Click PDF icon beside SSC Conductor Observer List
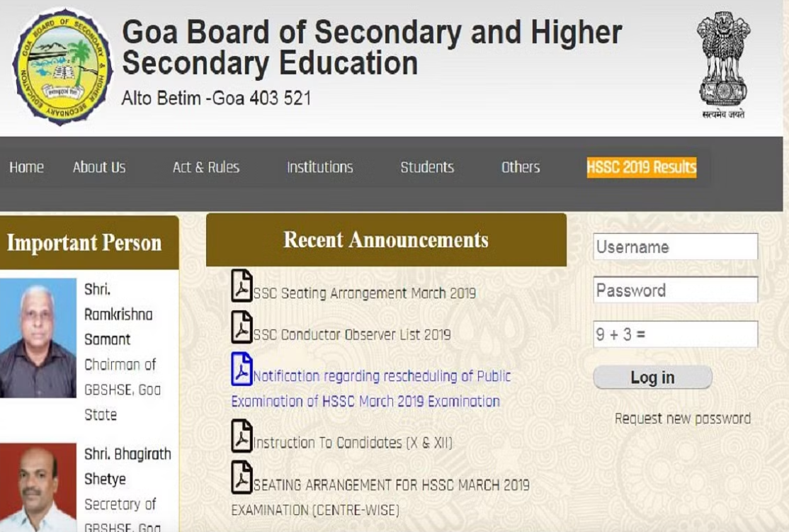This screenshot has width=789, height=532. 242,327
